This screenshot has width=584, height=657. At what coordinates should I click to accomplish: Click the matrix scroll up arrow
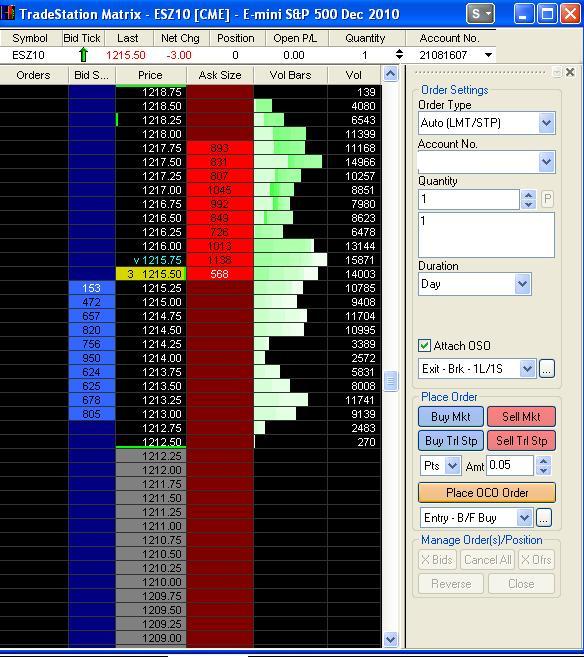coord(390,75)
